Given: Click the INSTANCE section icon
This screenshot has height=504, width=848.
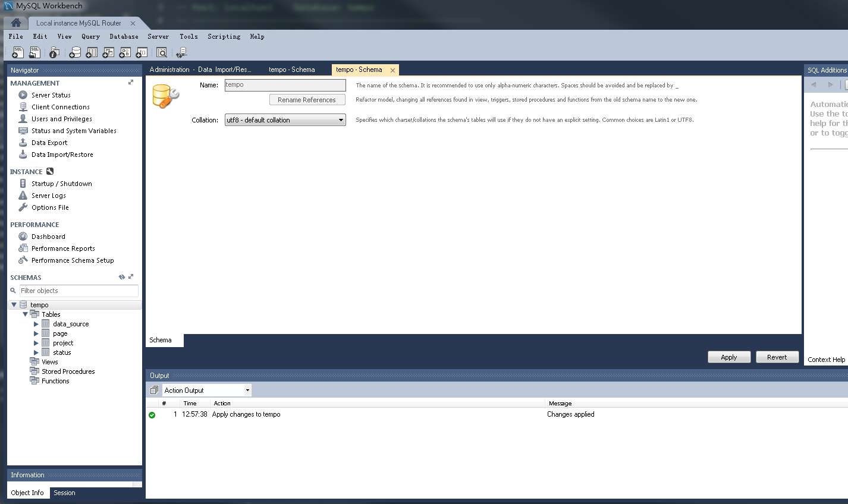Looking at the screenshot, I should (x=50, y=171).
